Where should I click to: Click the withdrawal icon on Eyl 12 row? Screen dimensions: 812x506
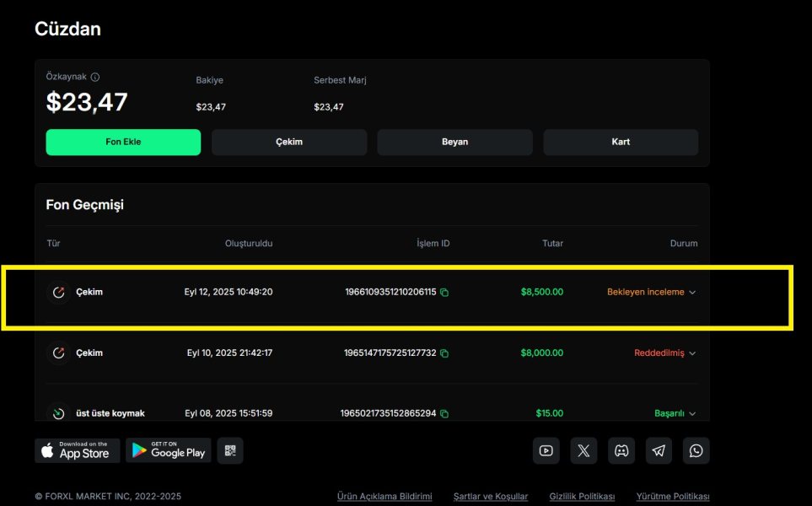pyautogui.click(x=58, y=292)
